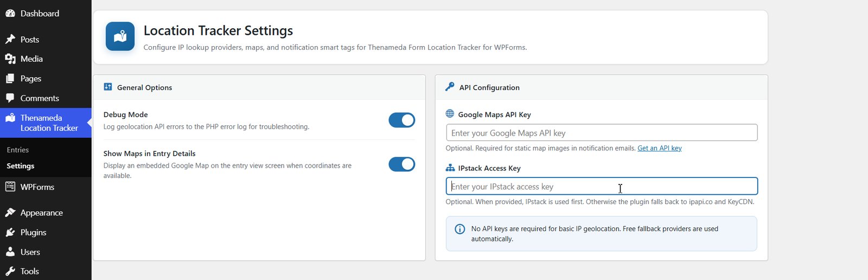868x280 pixels.
Task: Click the No API keys are required notice text
Action: pyautogui.click(x=595, y=234)
